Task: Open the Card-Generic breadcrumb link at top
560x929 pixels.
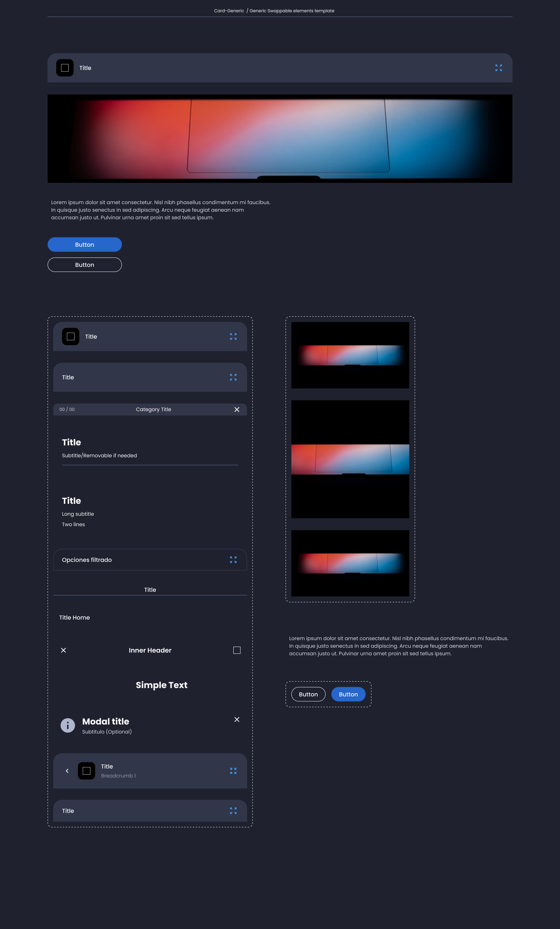Action: tap(229, 11)
